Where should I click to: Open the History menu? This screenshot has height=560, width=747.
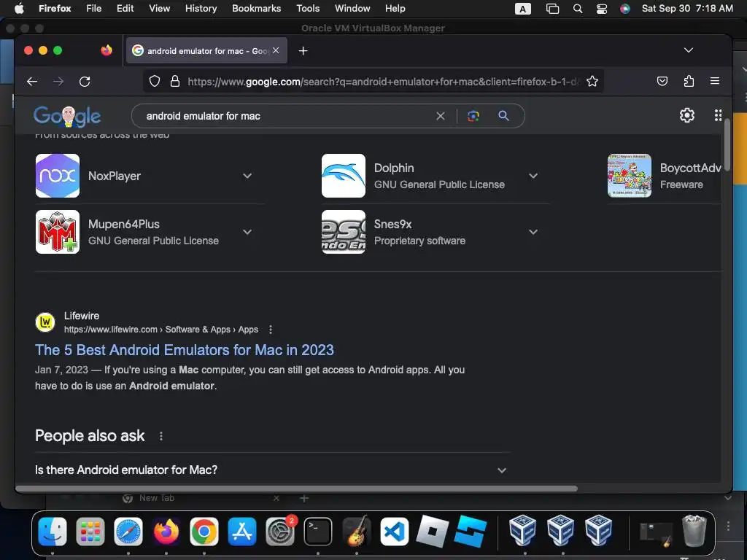tap(201, 8)
